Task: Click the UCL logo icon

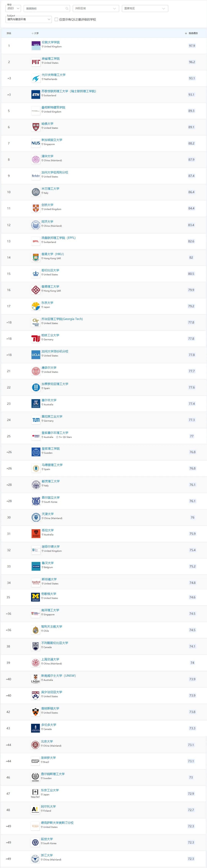Action: tap(36, 46)
